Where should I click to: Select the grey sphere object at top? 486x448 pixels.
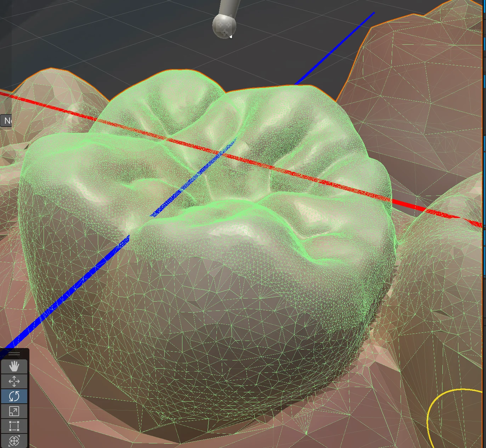click(224, 26)
